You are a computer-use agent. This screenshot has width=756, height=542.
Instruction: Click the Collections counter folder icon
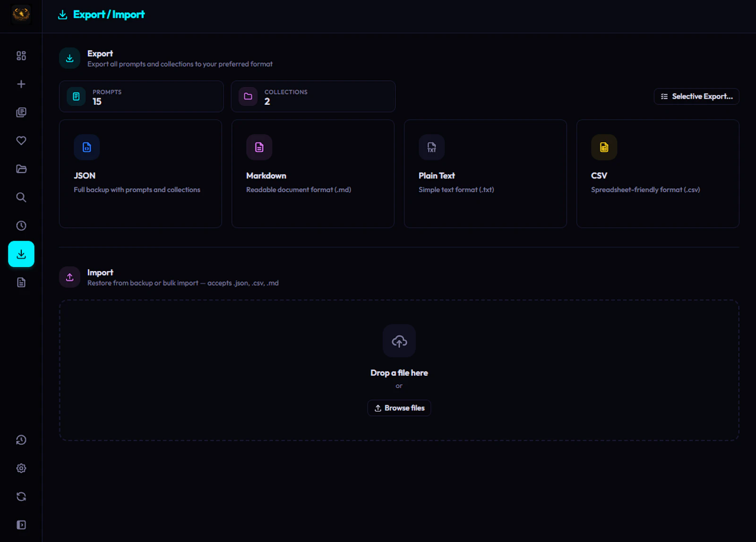pyautogui.click(x=248, y=96)
